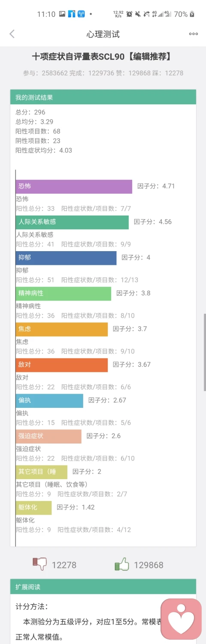Go back using the header arrow
Viewport: 206px width, 644px height.
(x=12, y=34)
